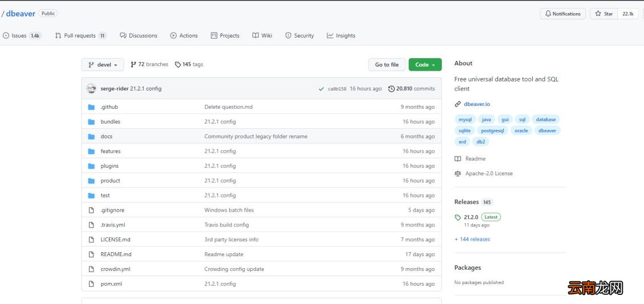Click the db2 topic tag
This screenshot has height=304, width=644.
point(480,142)
